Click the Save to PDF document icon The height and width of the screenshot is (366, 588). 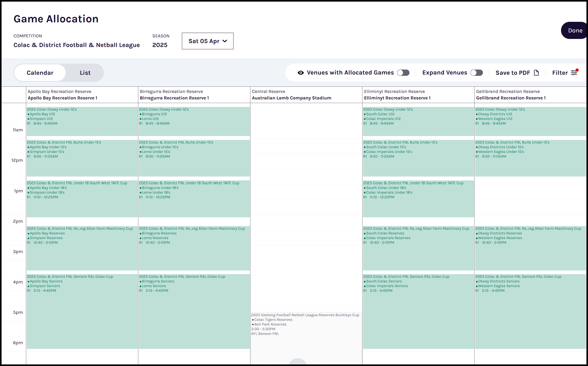[536, 73]
